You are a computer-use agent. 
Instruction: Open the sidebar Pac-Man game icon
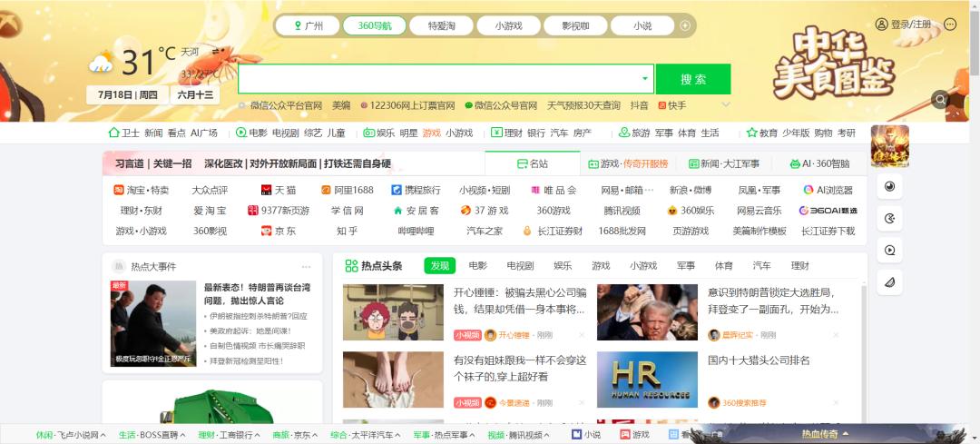click(889, 218)
